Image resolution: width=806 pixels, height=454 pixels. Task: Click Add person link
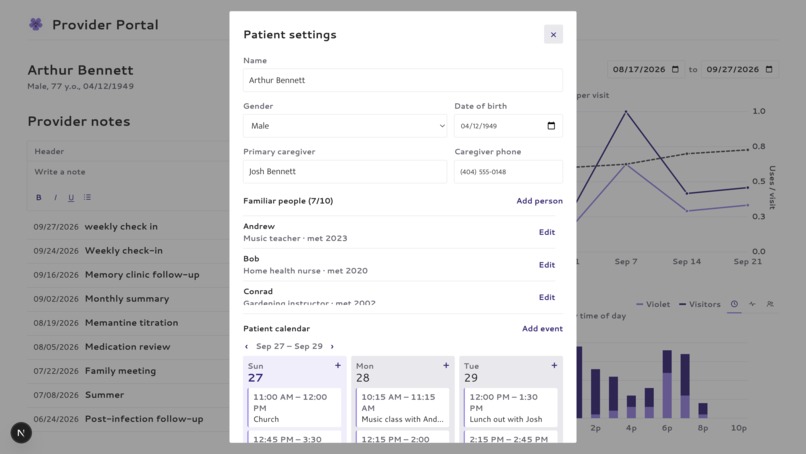tap(539, 201)
